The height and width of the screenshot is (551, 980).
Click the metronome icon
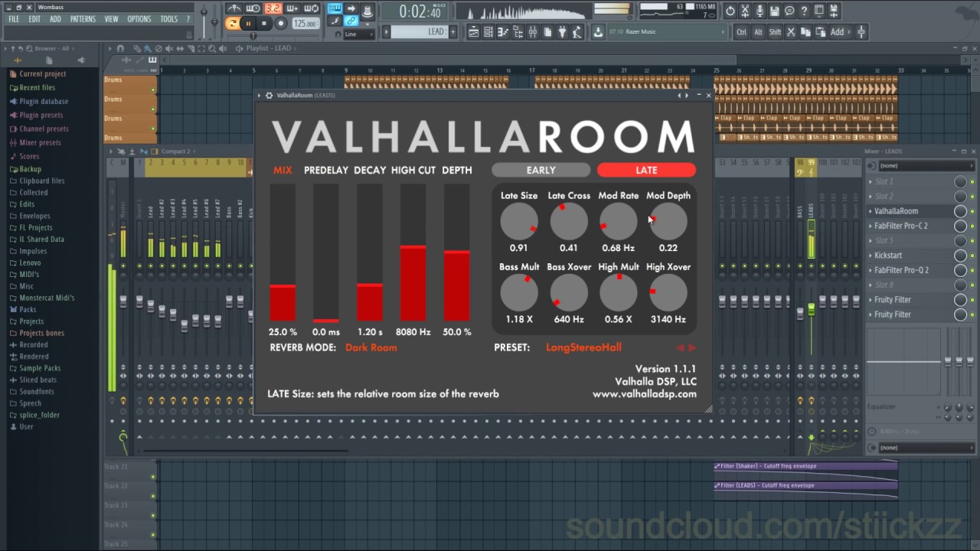point(234,8)
